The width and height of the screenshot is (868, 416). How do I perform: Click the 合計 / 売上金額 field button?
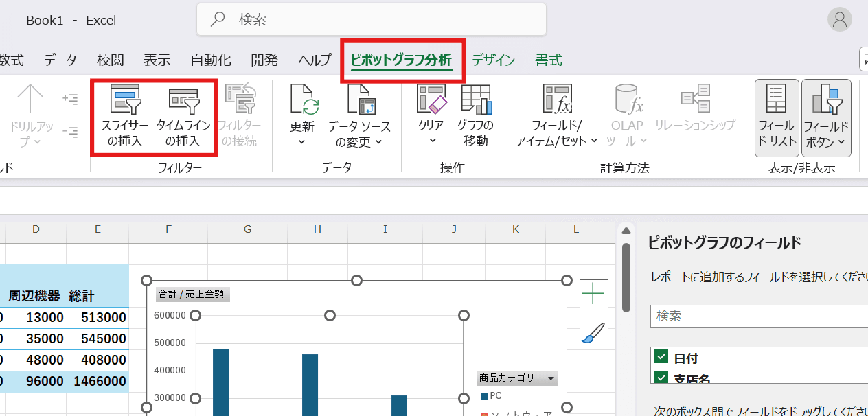[193, 294]
